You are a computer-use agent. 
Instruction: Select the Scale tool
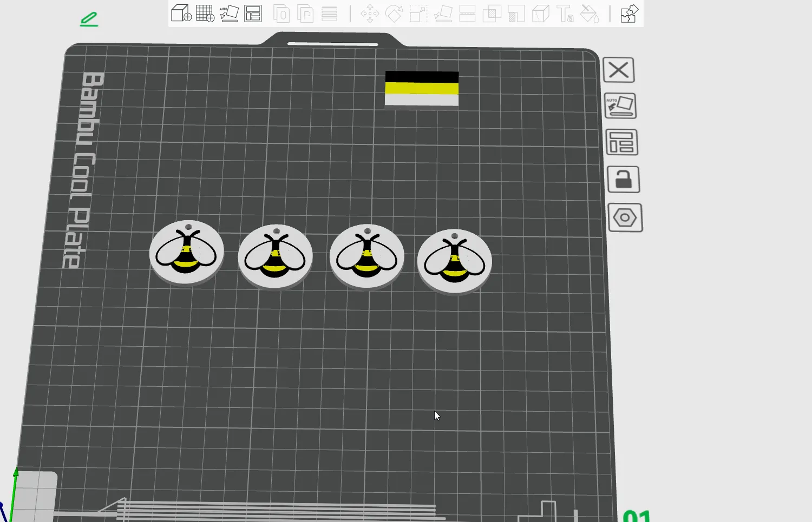click(418, 13)
